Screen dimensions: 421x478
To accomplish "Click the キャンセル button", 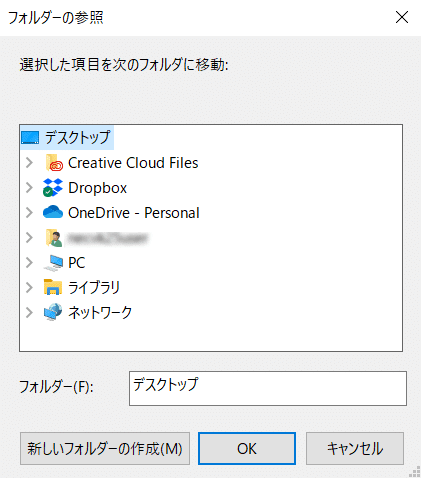I will pos(355,448).
